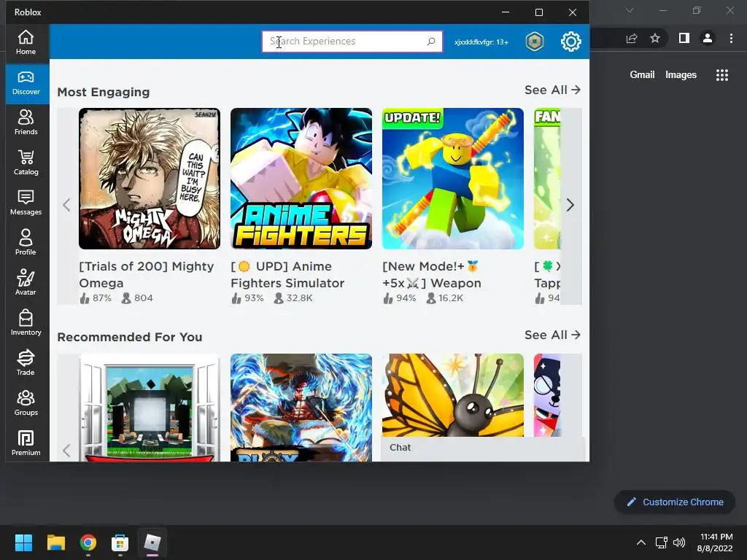Open the Trade section
The width and height of the screenshot is (747, 560).
(x=26, y=363)
